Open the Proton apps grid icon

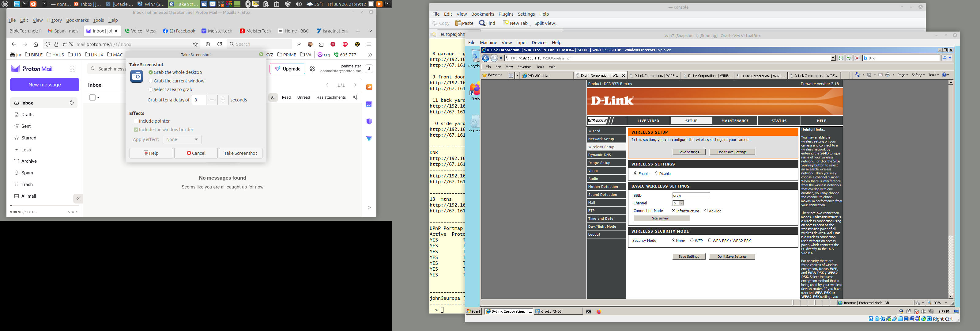[x=73, y=69]
